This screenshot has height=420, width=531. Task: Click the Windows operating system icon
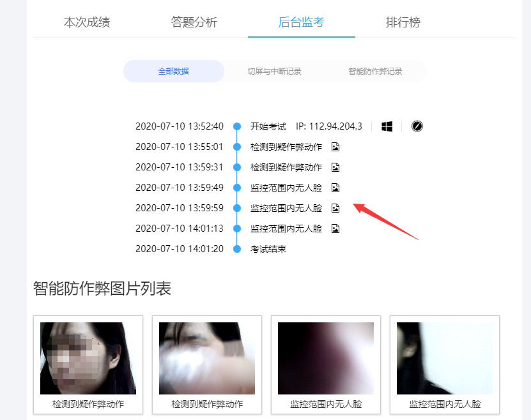[385, 126]
